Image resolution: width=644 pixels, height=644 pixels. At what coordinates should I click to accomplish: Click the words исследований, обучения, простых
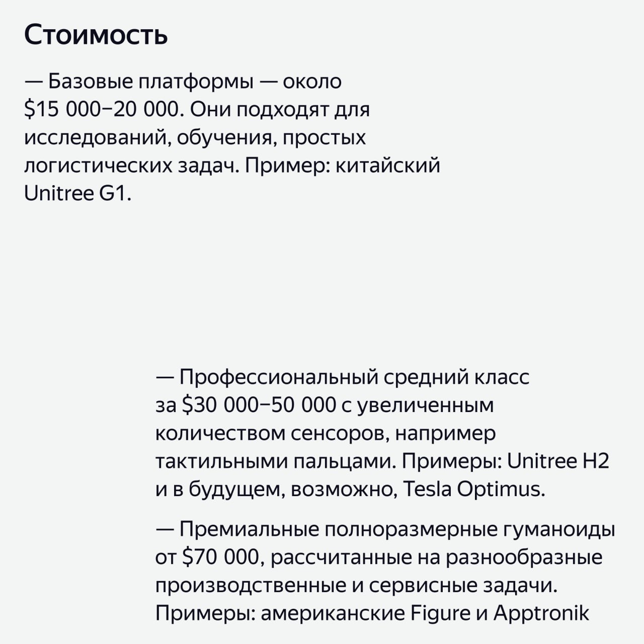point(195,138)
